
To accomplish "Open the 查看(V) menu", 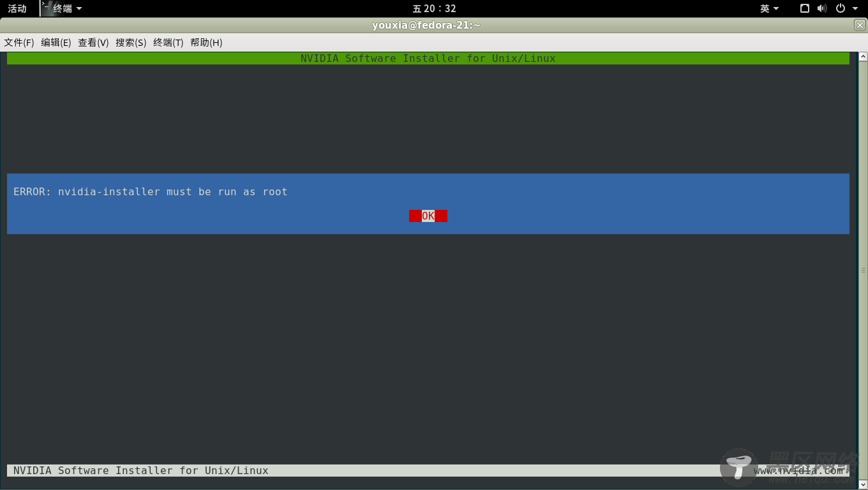I will click(x=93, y=43).
